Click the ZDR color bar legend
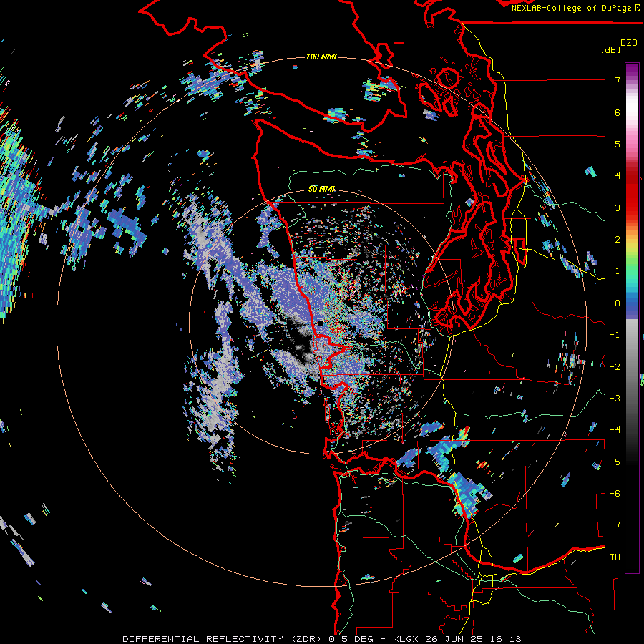Screen dimensions: 644x644 632,318
